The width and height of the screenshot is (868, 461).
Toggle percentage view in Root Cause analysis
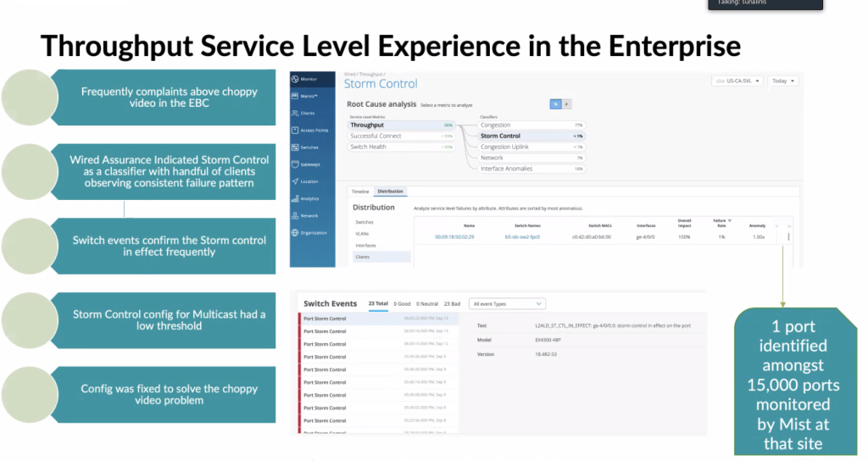pos(556,103)
